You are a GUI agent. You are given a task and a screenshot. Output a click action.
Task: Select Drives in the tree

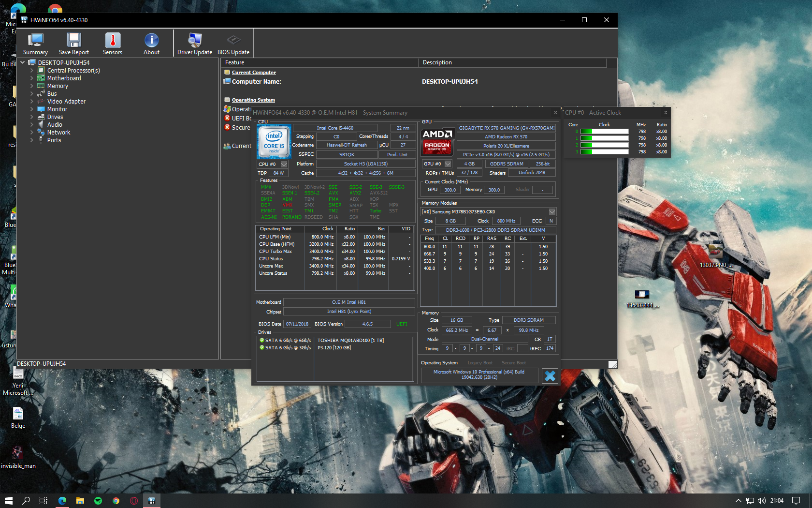(55, 117)
